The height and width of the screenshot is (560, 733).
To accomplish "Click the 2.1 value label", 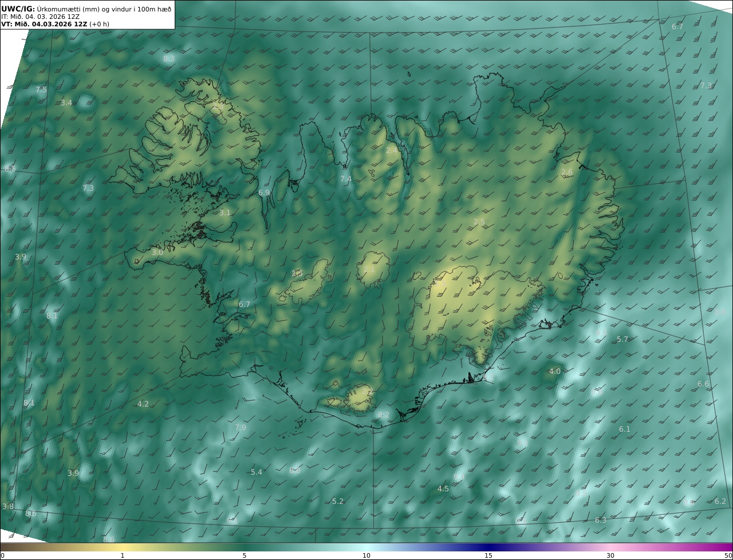I will [369, 270].
